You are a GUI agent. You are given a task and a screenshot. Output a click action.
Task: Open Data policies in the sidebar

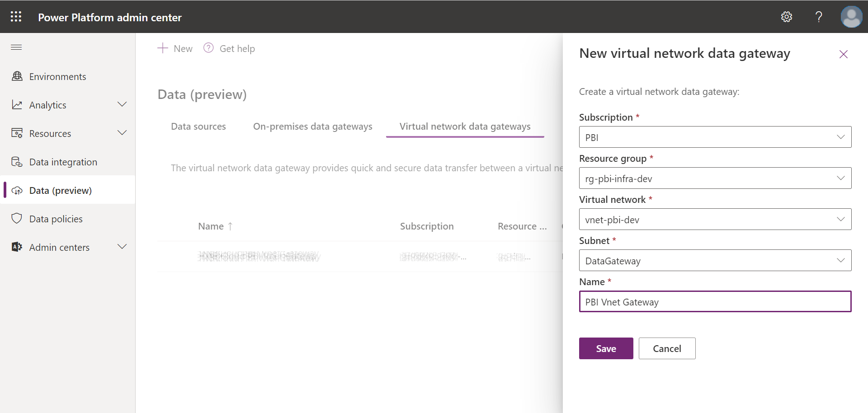(56, 218)
